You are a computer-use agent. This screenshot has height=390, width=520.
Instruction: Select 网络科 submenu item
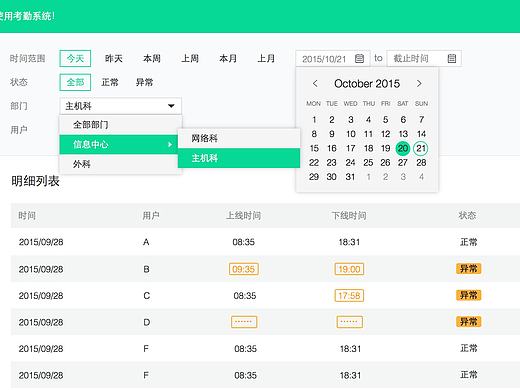pyautogui.click(x=239, y=138)
